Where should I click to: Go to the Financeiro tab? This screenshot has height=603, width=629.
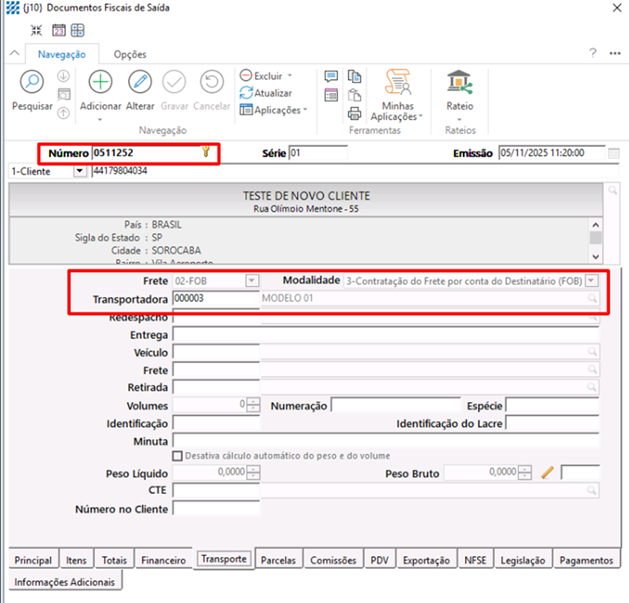[x=163, y=561]
